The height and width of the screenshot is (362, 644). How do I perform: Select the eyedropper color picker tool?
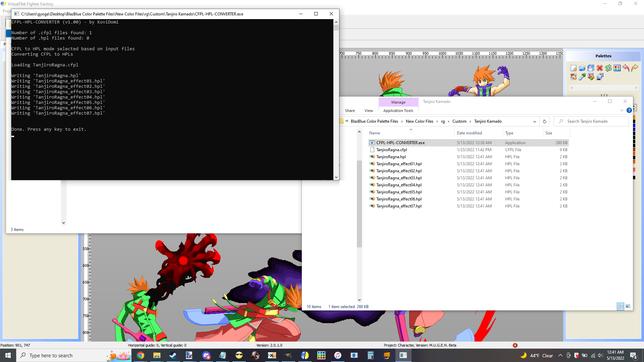tap(582, 77)
